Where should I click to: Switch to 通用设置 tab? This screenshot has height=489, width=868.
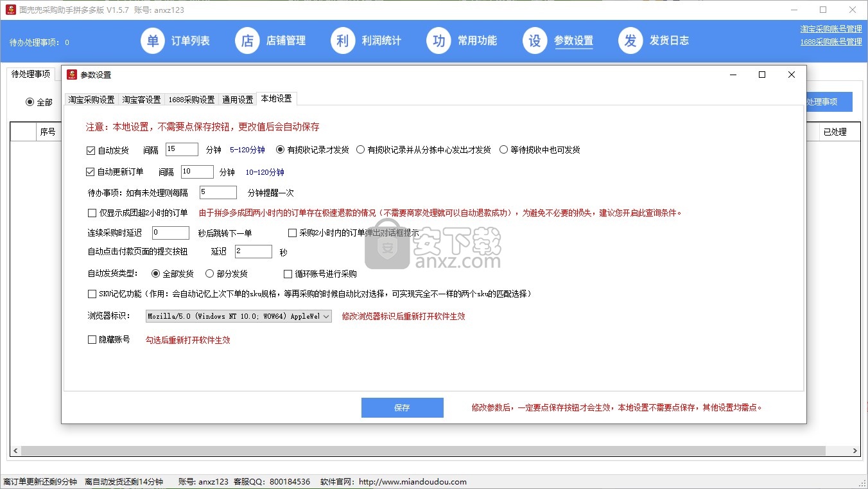[238, 100]
